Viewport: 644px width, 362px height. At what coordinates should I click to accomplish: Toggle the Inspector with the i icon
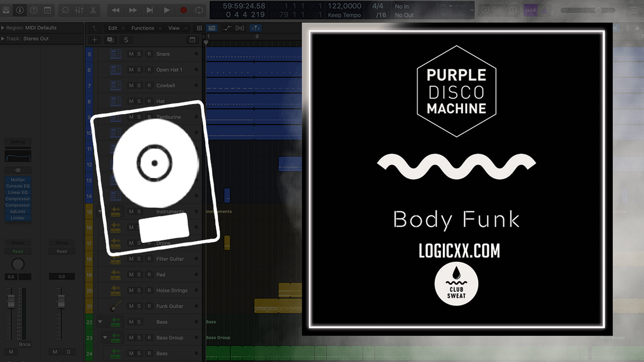pyautogui.click(x=19, y=10)
